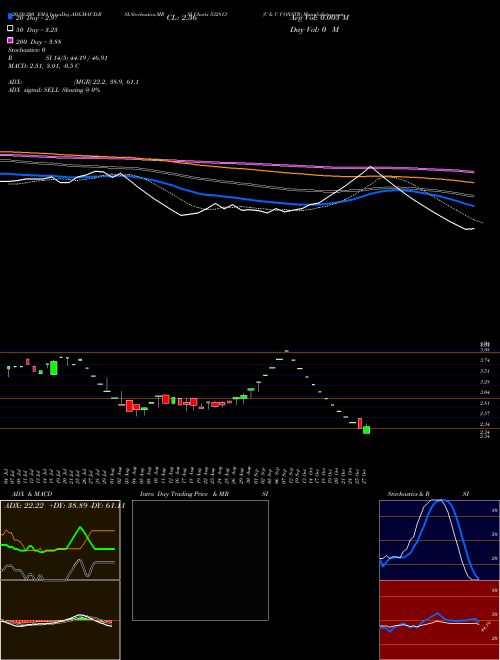Click the 'Intra Day Trading Price & MR' title
Viewport: 500px width, 660px height.
[x=184, y=494]
